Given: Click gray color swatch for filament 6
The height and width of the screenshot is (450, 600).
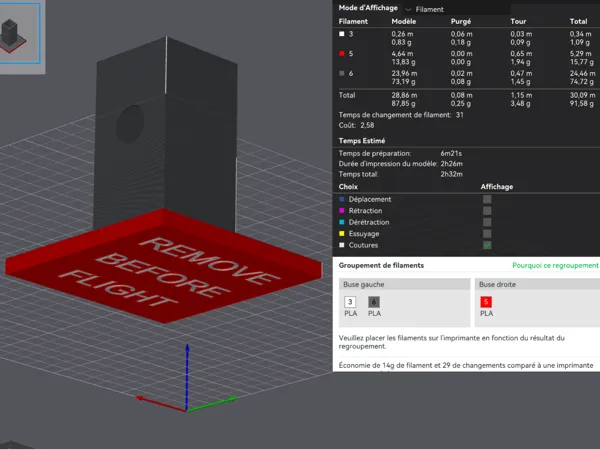Looking at the screenshot, I should point(342,73).
